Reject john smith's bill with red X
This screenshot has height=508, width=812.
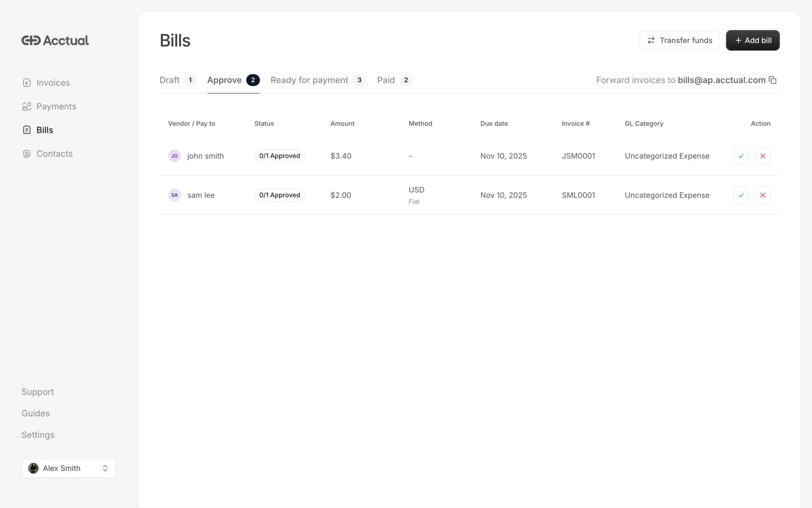[x=763, y=156]
